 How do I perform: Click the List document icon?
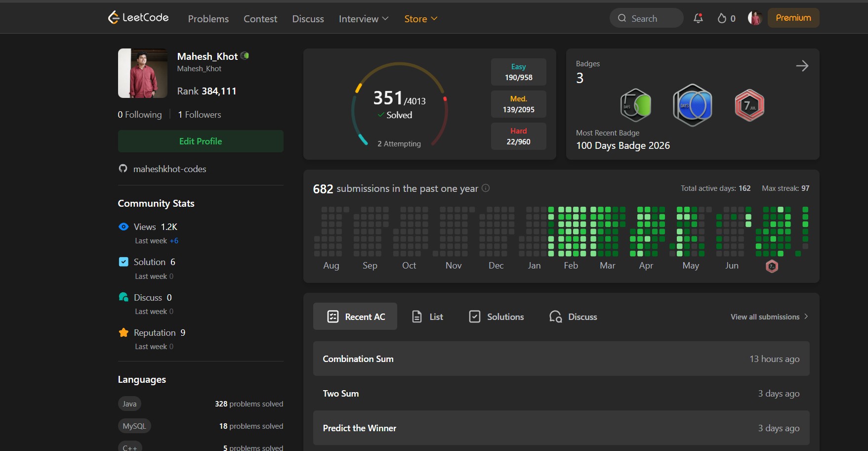click(417, 316)
